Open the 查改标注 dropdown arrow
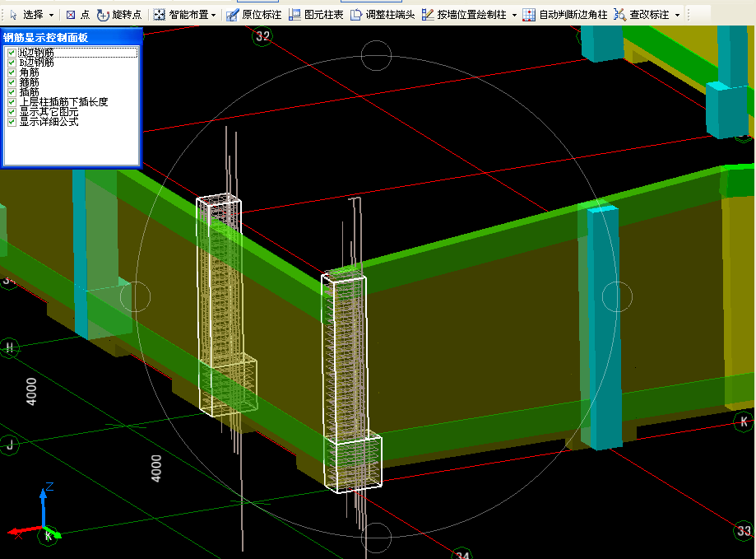Image resolution: width=756 pixels, height=559 pixels. (677, 16)
